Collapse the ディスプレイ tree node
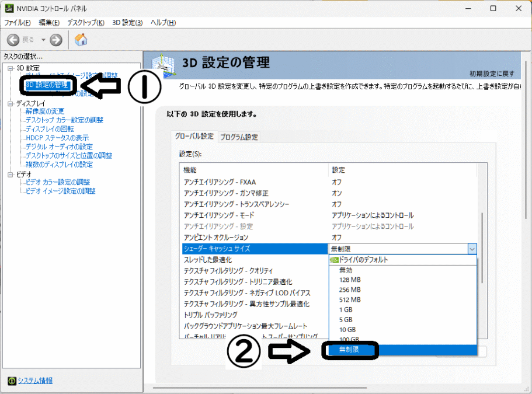The width and height of the screenshot is (532, 394). (x=10, y=103)
